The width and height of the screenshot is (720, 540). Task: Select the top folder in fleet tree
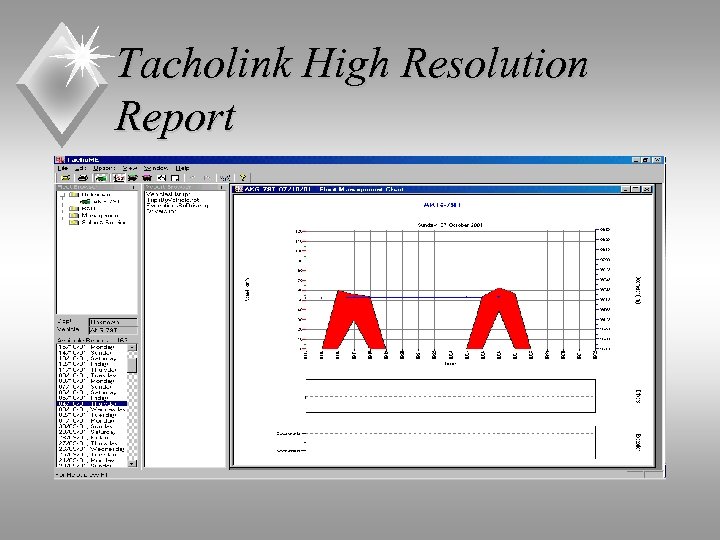(90, 195)
